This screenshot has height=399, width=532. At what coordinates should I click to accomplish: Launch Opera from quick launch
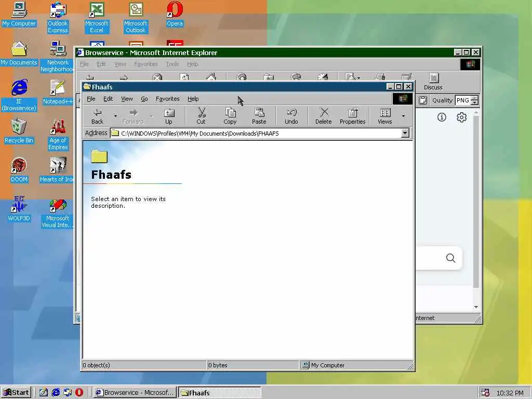(x=79, y=393)
